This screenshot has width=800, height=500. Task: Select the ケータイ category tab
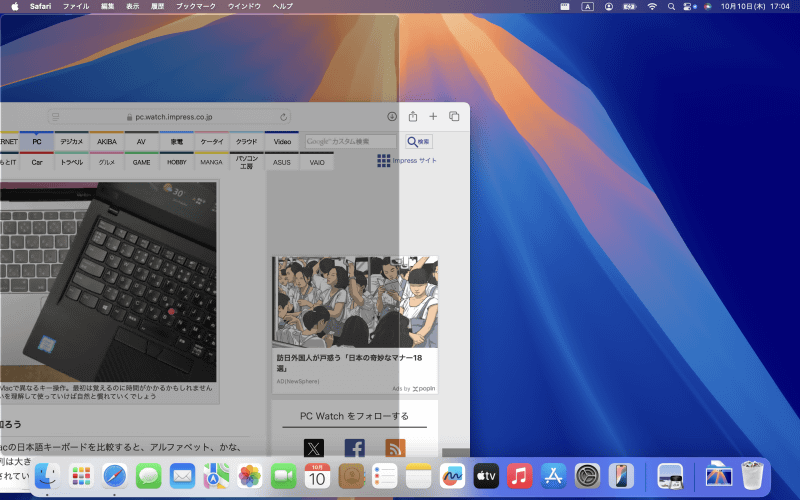pyautogui.click(x=212, y=141)
